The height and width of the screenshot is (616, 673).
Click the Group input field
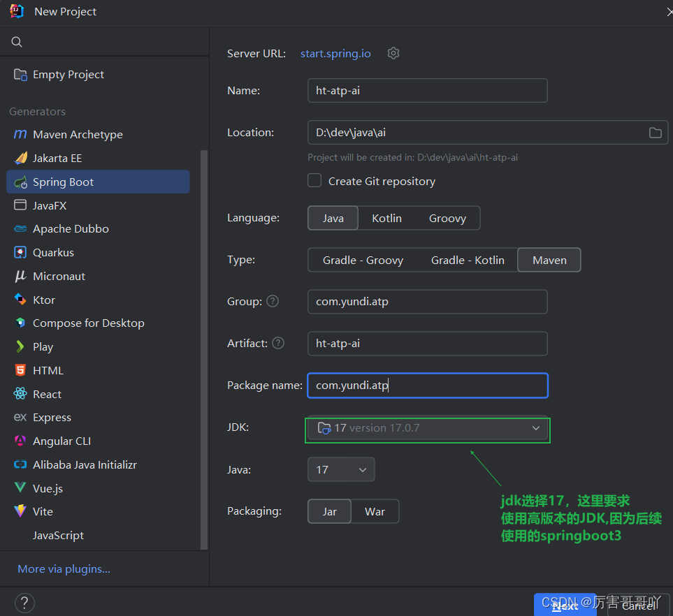[428, 302]
